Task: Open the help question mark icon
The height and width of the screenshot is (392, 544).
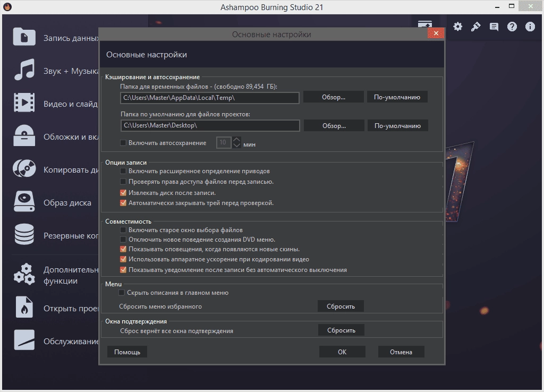Action: pyautogui.click(x=512, y=27)
